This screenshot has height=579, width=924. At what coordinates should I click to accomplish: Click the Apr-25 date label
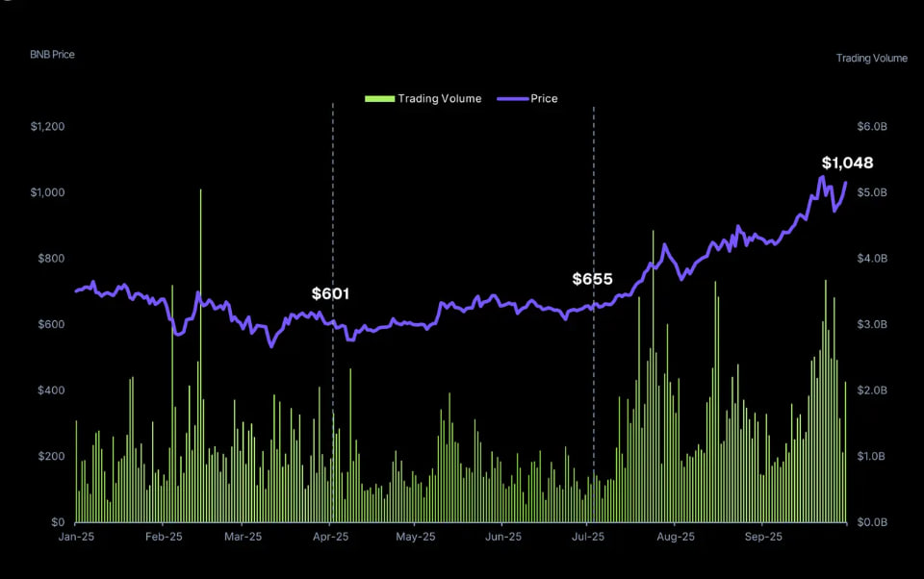pos(330,537)
